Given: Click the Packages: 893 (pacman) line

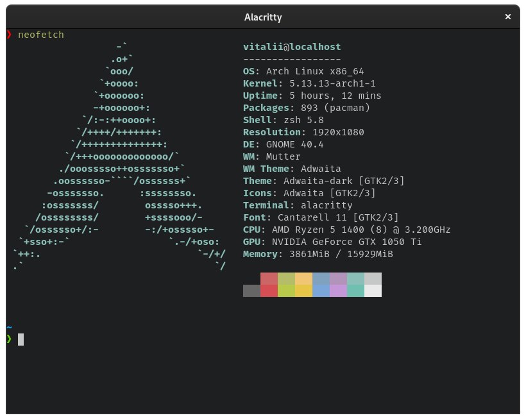Looking at the screenshot, I should tap(306, 108).
